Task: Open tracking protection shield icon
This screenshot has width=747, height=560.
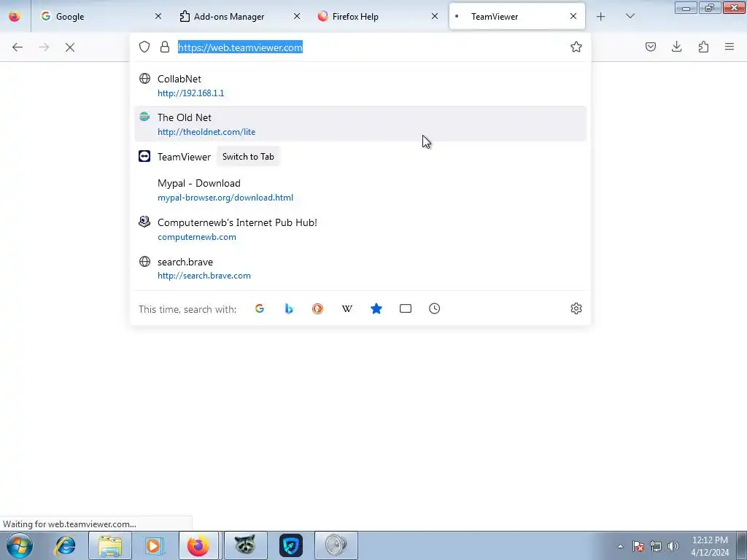Action: tap(144, 47)
